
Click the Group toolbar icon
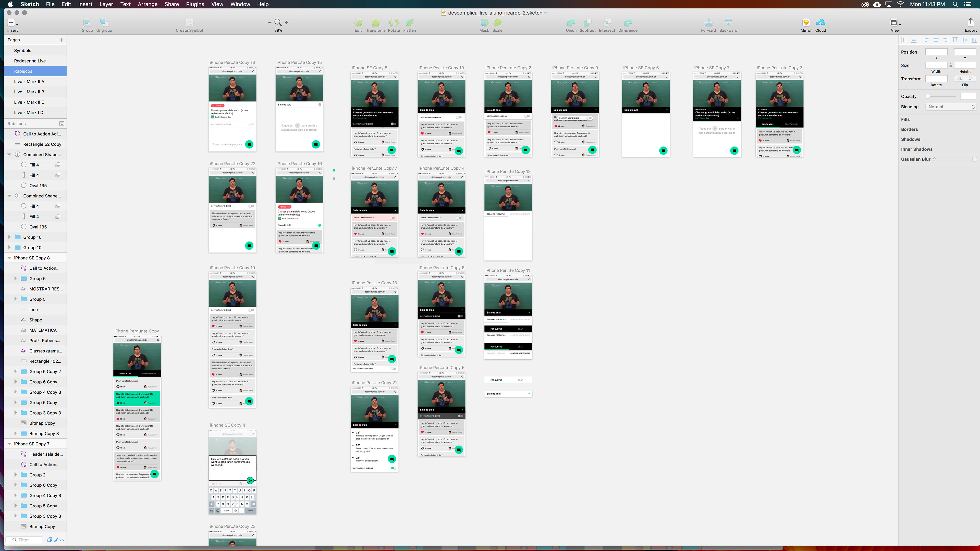[x=87, y=22]
